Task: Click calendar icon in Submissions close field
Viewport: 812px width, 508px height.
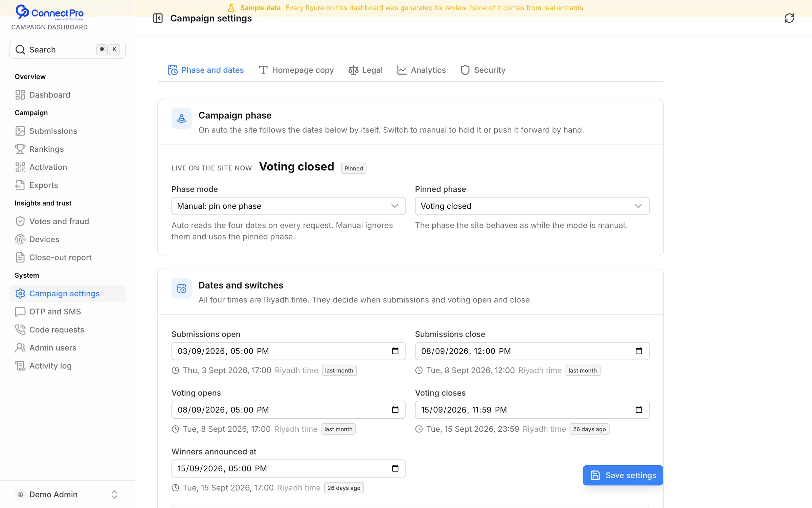Action: click(639, 351)
